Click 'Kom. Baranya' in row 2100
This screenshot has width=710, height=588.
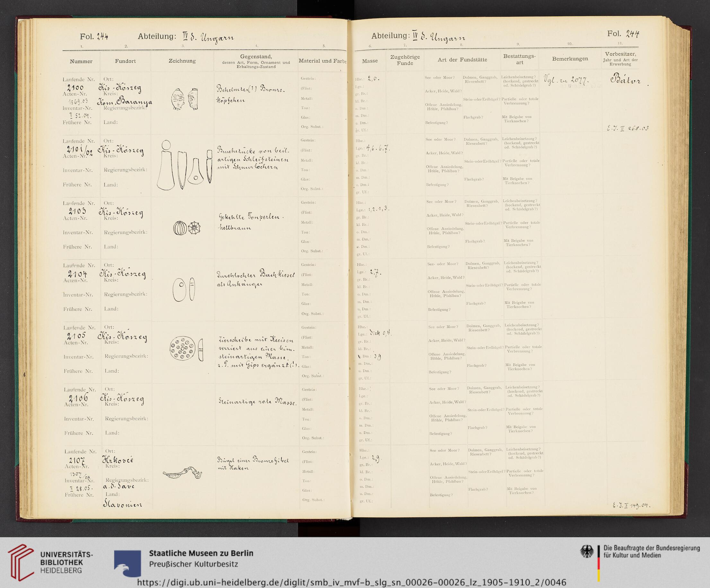pyautogui.click(x=124, y=102)
